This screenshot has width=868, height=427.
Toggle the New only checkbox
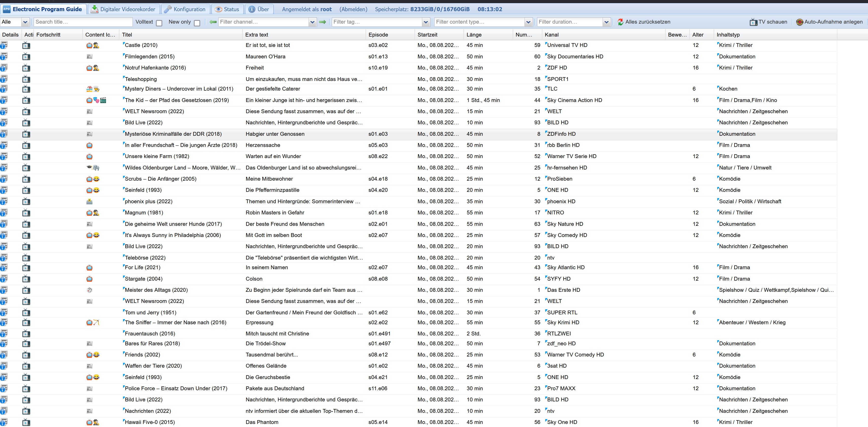coord(197,23)
